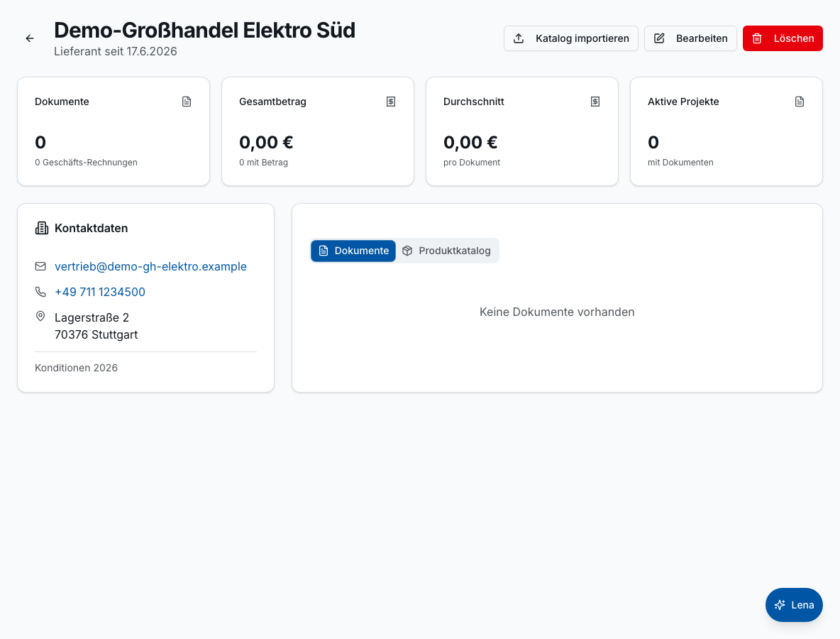Click the Aktive Projekte card label

tap(683, 102)
